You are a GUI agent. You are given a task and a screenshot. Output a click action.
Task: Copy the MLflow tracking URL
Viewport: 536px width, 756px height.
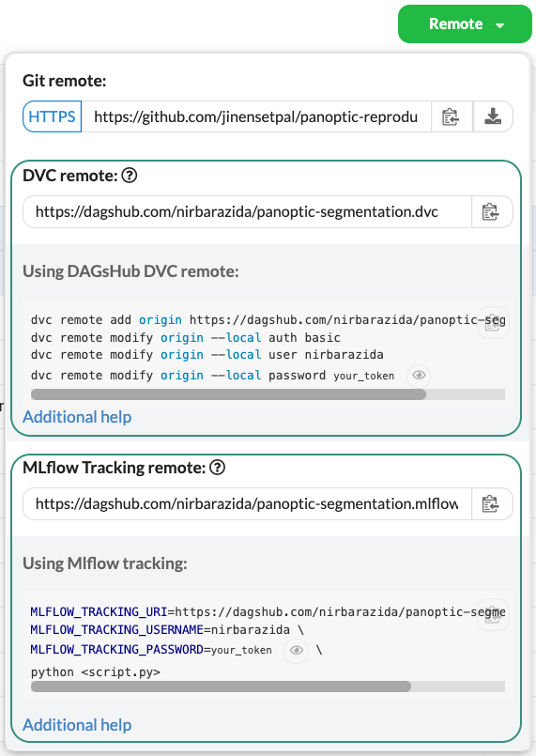click(492, 503)
